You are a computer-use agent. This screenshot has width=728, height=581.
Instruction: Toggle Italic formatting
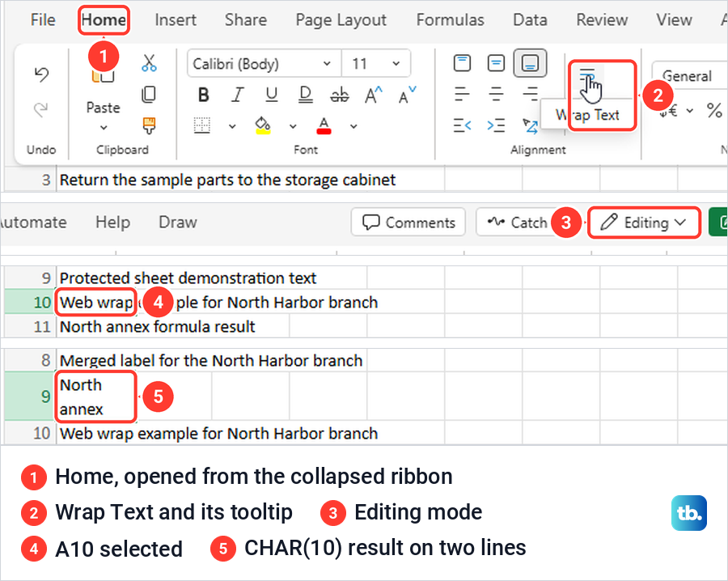coord(238,95)
